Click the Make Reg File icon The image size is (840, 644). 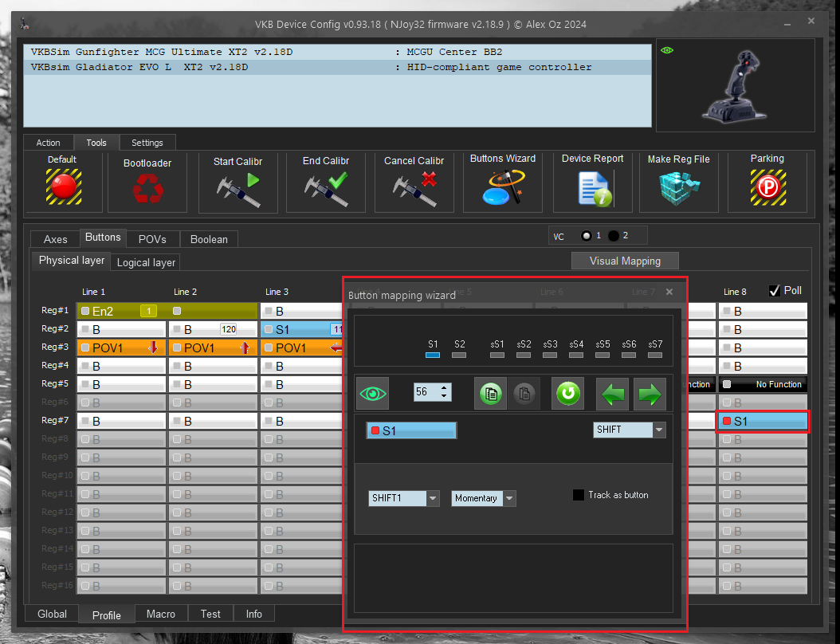tap(678, 189)
